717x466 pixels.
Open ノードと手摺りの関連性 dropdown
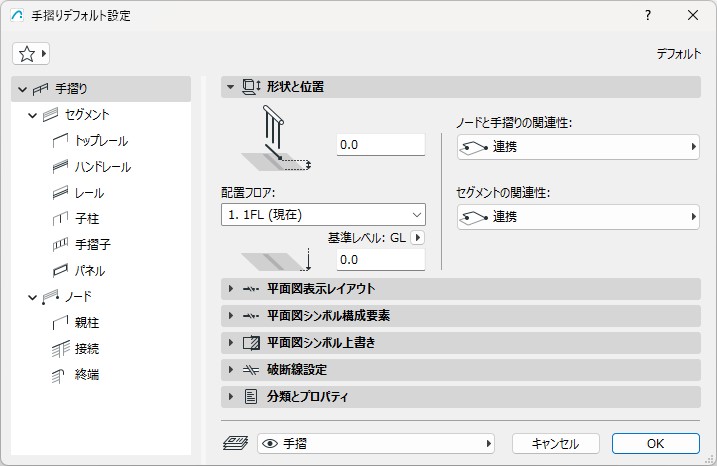578,148
